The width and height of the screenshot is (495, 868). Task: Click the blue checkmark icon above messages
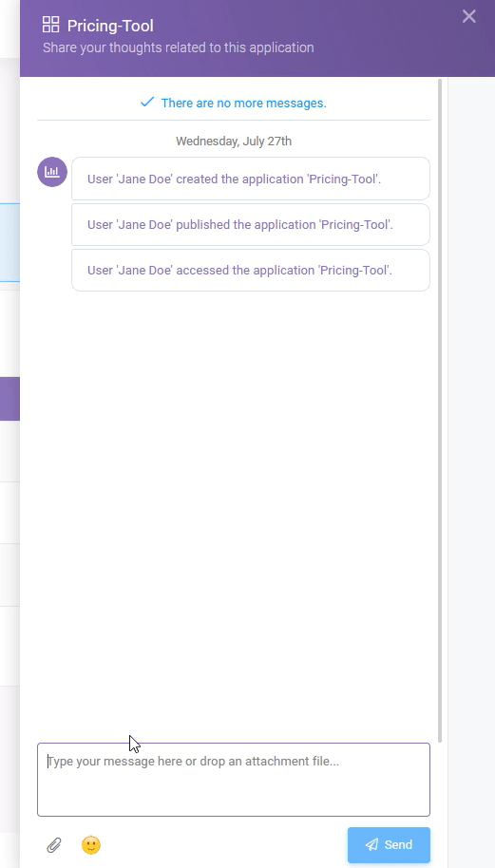pyautogui.click(x=146, y=102)
